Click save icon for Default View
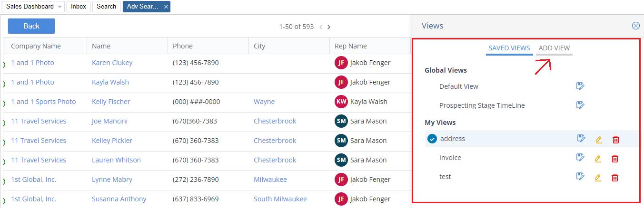Image resolution: width=644 pixels, height=208 pixels. point(580,86)
